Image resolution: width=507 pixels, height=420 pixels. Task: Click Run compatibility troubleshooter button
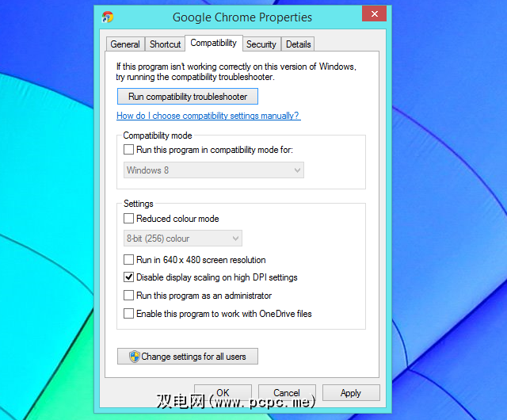pyautogui.click(x=188, y=97)
